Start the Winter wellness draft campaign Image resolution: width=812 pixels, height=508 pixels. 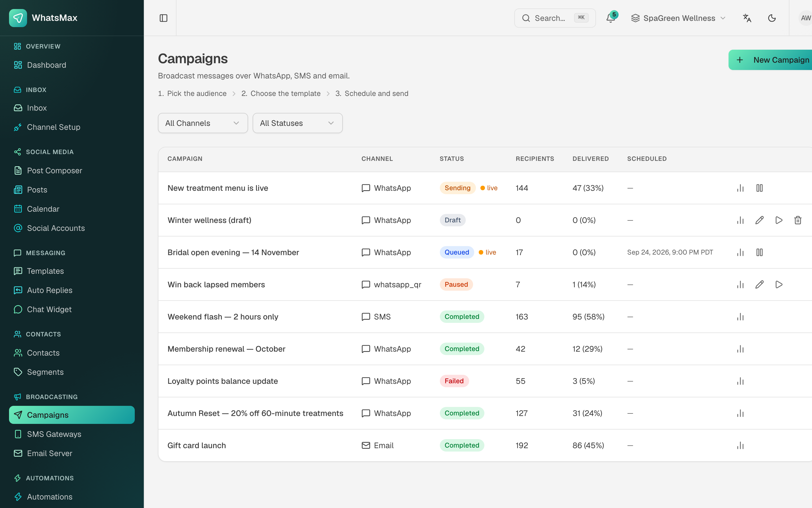tap(779, 220)
